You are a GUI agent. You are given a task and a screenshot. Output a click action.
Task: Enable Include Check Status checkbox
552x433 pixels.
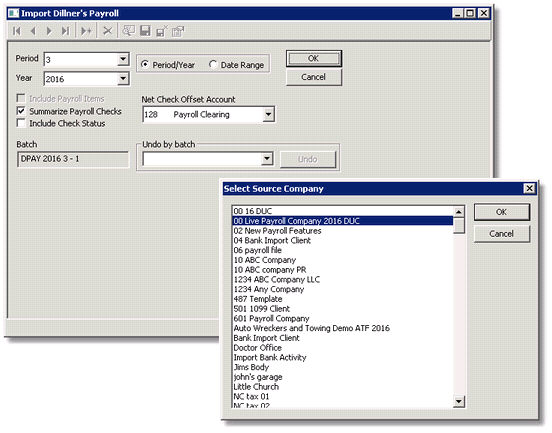pyautogui.click(x=21, y=123)
